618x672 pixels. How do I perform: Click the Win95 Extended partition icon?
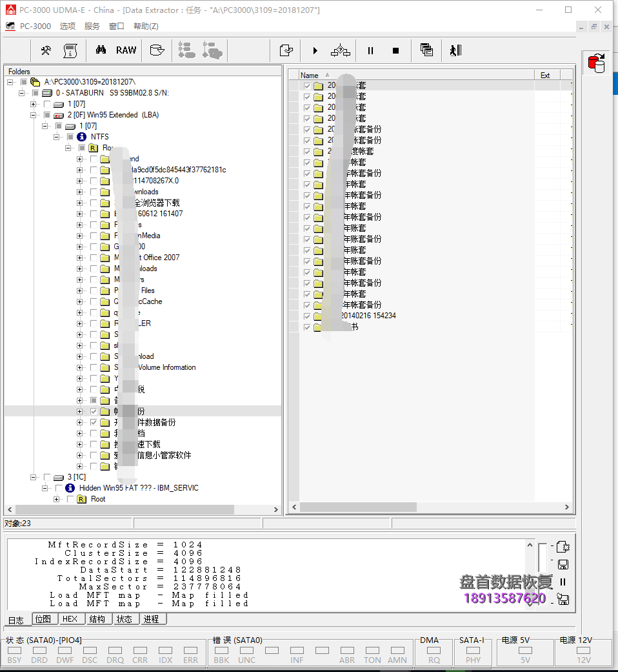click(59, 115)
